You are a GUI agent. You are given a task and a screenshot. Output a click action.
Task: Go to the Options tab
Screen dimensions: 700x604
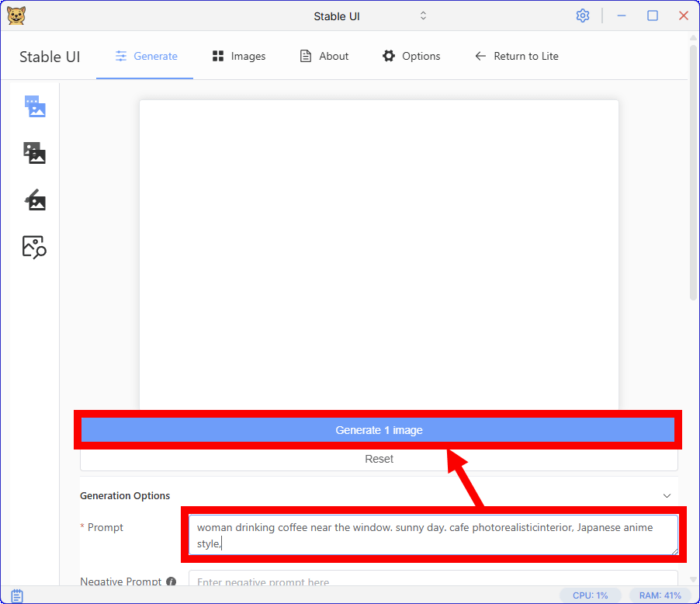pos(411,56)
